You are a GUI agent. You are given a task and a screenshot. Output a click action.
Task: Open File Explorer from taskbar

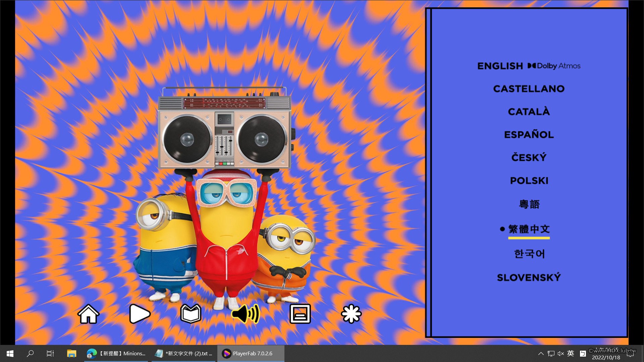[71, 353]
